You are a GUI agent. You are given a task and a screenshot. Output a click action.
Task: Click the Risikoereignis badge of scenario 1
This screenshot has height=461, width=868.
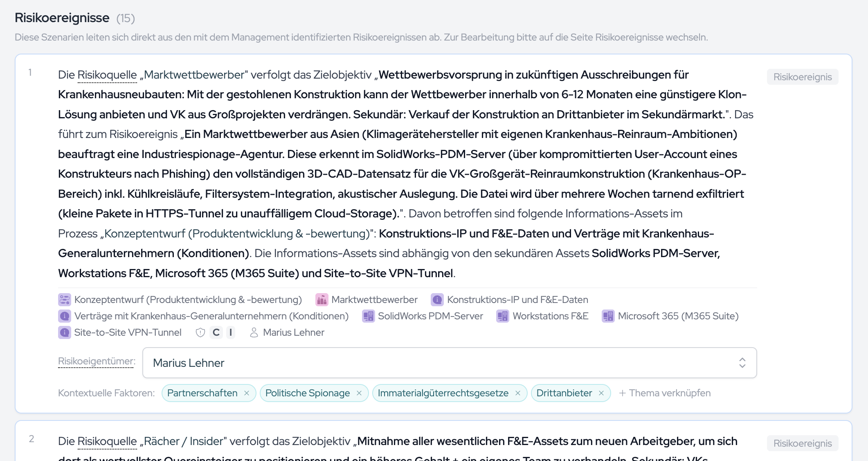coord(803,77)
